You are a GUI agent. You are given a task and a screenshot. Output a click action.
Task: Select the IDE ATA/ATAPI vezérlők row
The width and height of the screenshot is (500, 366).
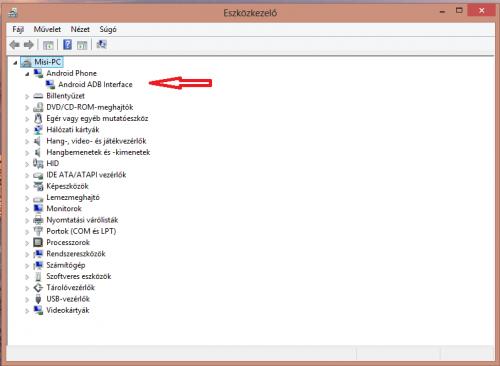tap(86, 175)
